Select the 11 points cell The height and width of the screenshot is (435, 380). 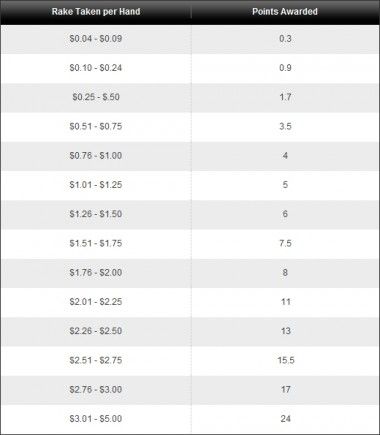click(286, 302)
